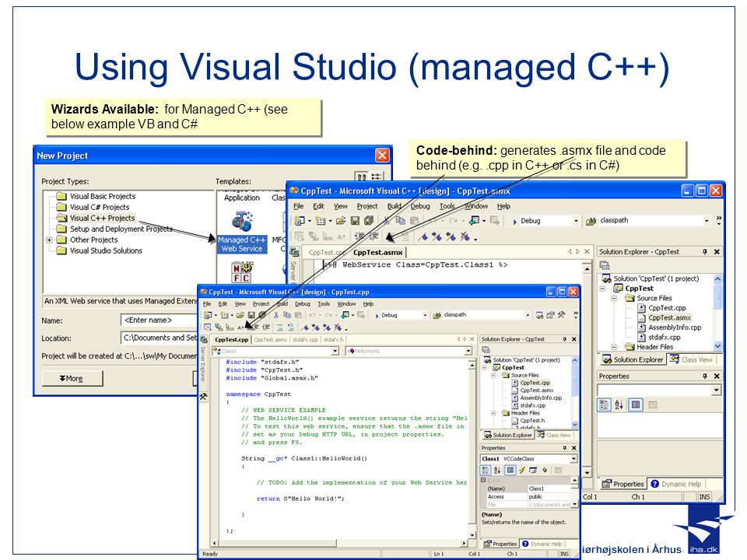Click Save icon in CppTest.asmx window toolbar

(355, 220)
